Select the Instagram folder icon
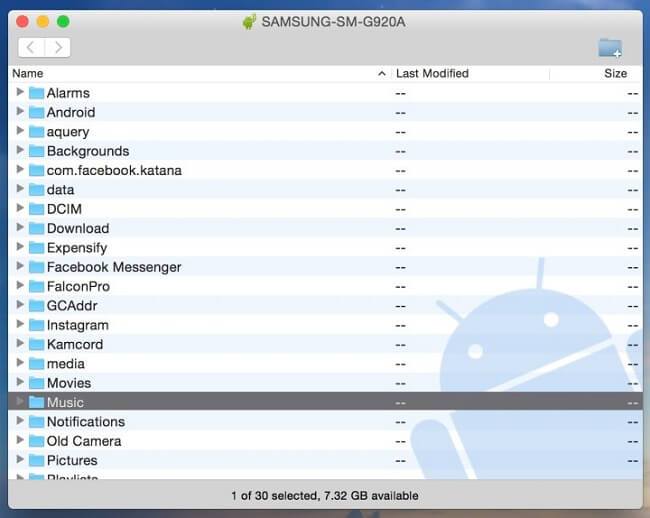The image size is (650, 518). click(x=36, y=325)
